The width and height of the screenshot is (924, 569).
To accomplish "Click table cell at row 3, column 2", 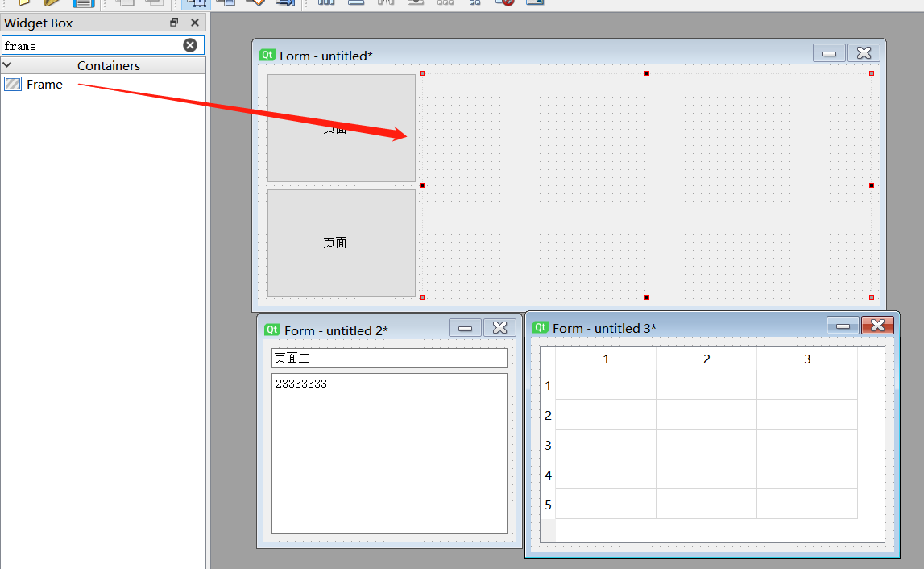I will tap(706, 445).
